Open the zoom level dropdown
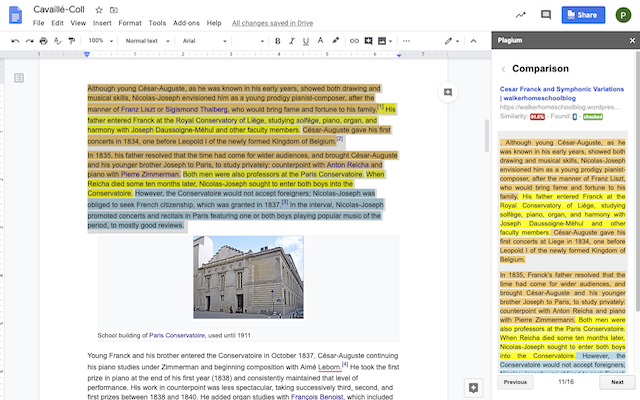This screenshot has width=640, height=400. point(101,41)
